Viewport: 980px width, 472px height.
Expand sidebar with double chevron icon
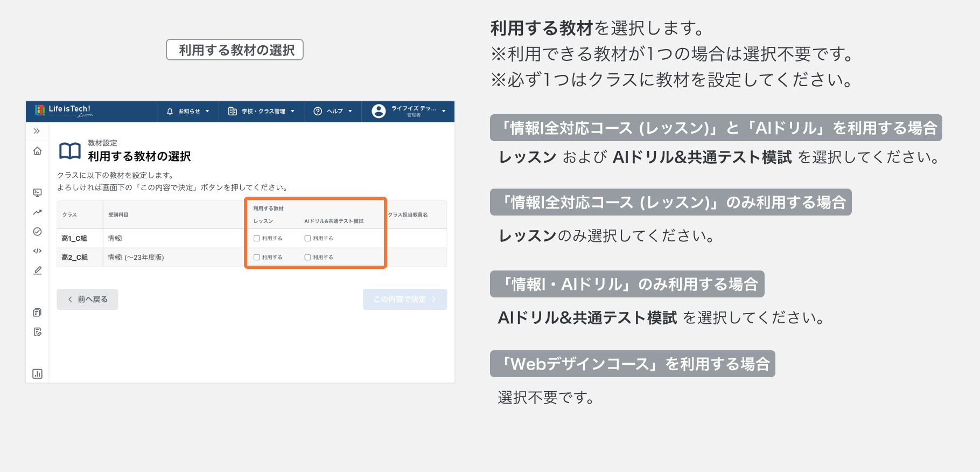(37, 131)
